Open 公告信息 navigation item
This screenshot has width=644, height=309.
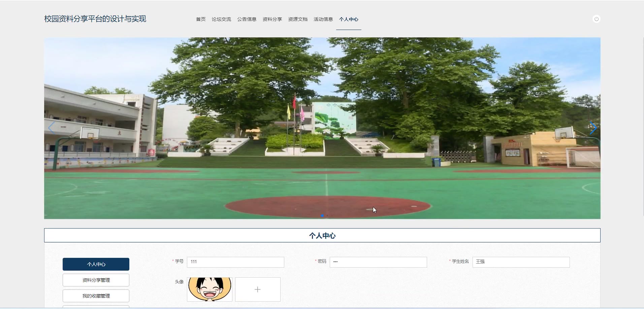coord(247,19)
